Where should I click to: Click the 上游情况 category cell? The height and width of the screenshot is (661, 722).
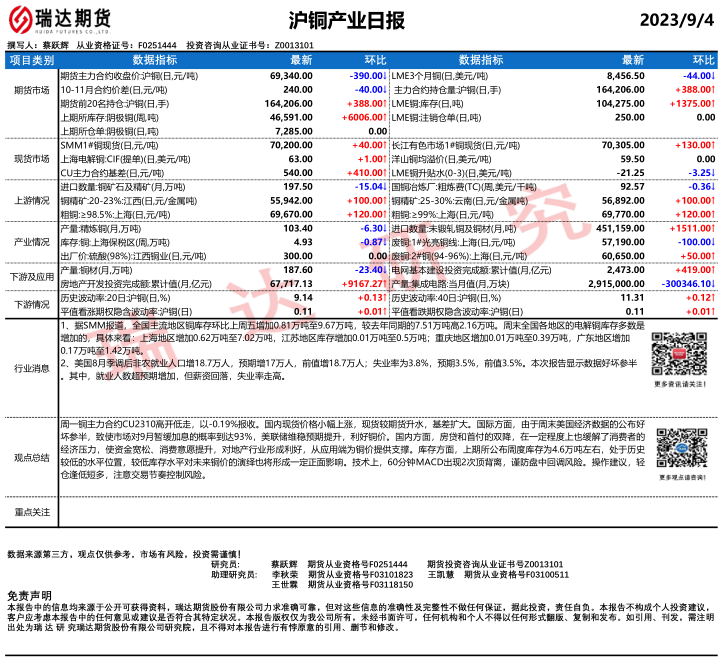pyautogui.click(x=31, y=200)
